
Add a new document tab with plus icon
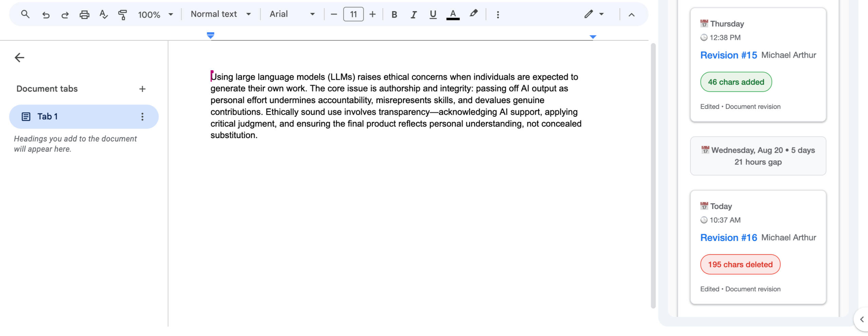click(x=142, y=89)
